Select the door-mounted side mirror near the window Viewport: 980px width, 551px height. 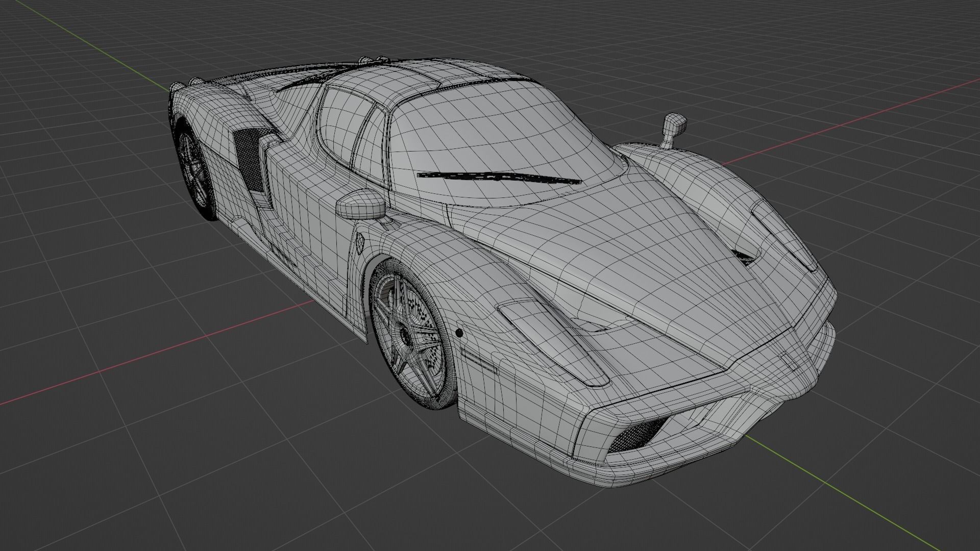tap(361, 203)
